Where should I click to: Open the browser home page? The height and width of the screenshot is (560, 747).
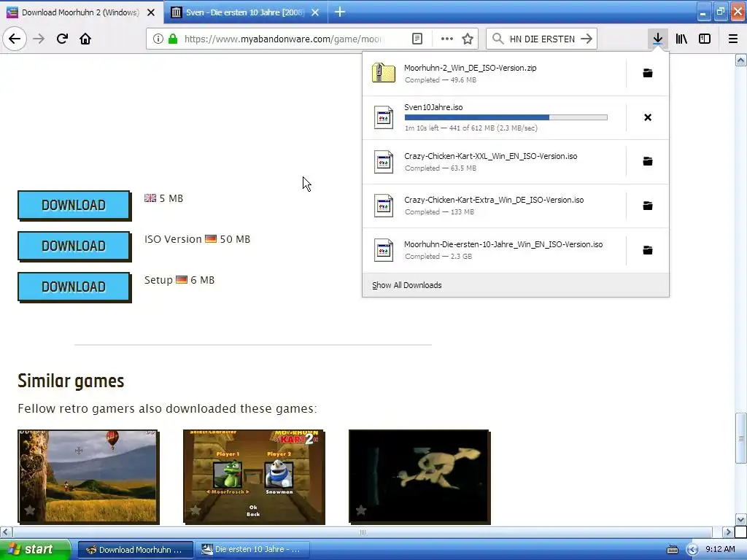85,39
